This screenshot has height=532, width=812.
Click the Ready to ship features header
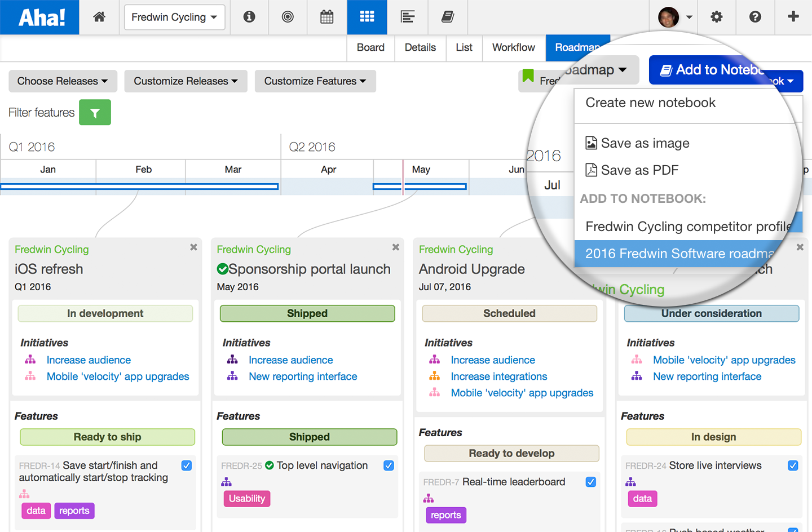[x=107, y=437]
